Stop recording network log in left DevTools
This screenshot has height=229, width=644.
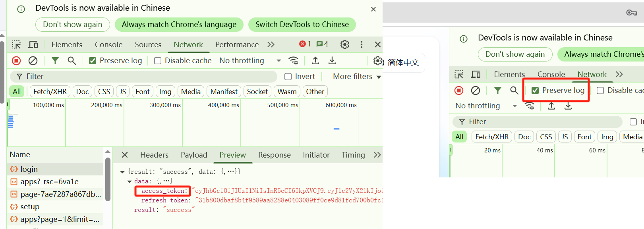(x=16, y=61)
